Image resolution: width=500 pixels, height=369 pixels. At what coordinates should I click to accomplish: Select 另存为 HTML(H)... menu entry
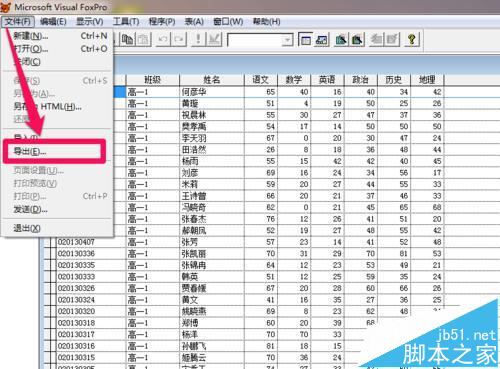click(x=57, y=106)
